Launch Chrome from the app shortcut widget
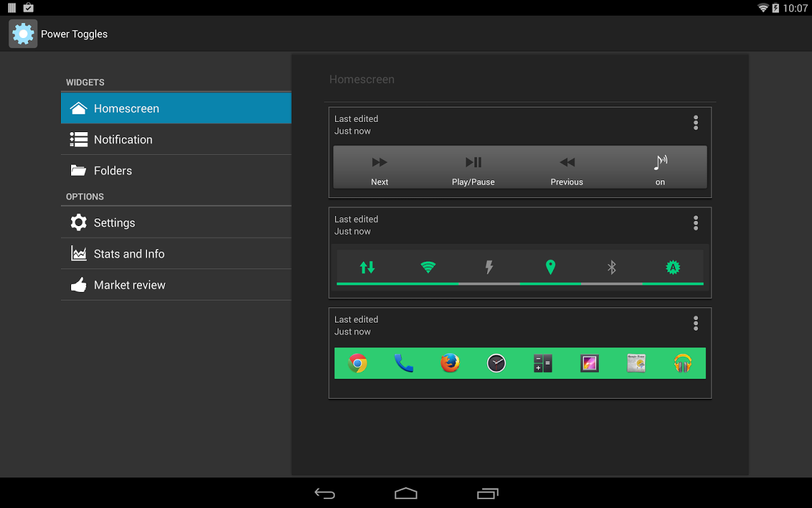This screenshot has width=812, height=508. click(357, 363)
